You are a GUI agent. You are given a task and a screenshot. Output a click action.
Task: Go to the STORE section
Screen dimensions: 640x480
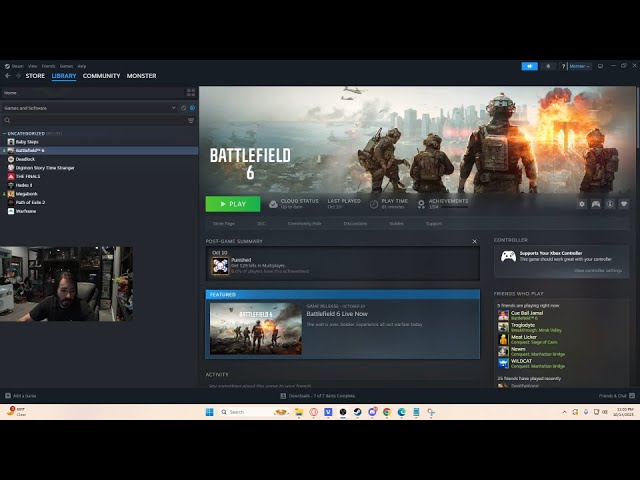35,76
